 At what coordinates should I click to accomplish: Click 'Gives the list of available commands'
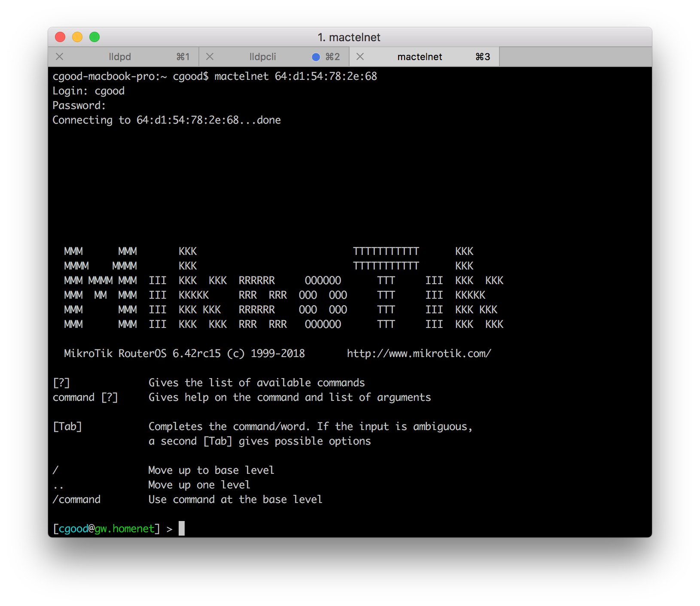(x=257, y=383)
